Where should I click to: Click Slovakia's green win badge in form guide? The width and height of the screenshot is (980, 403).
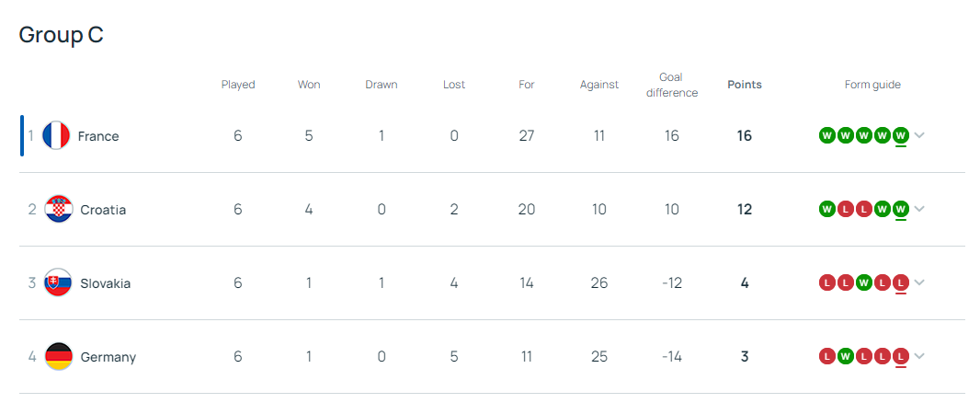click(x=863, y=282)
